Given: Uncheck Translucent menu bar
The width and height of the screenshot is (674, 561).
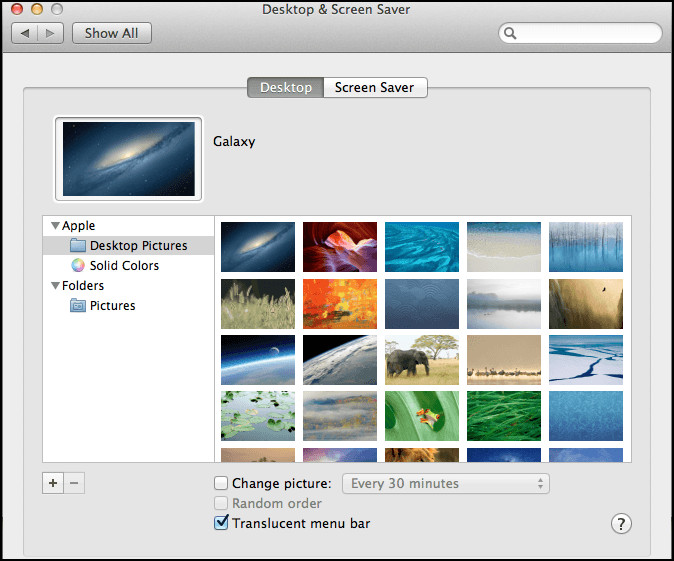Looking at the screenshot, I should point(221,523).
